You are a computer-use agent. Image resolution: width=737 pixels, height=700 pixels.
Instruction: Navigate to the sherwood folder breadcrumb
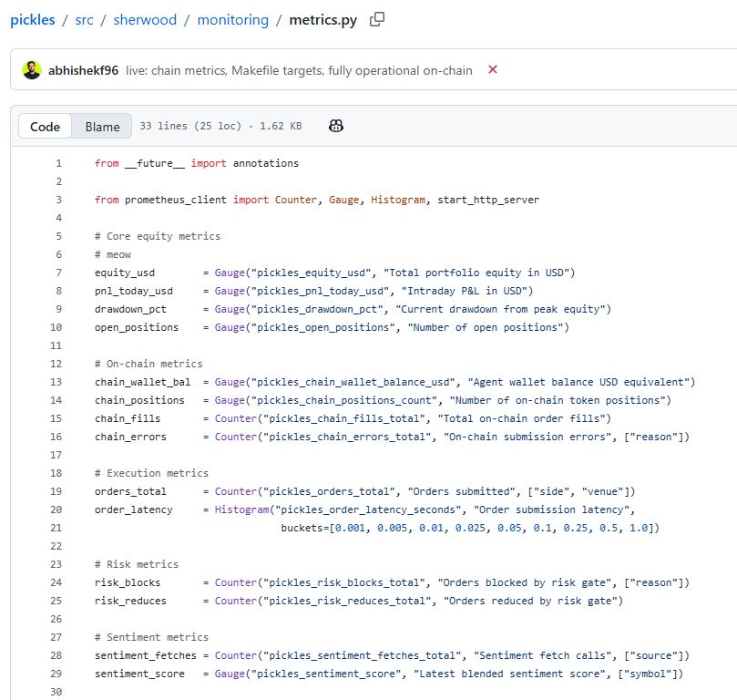pyautogui.click(x=145, y=20)
